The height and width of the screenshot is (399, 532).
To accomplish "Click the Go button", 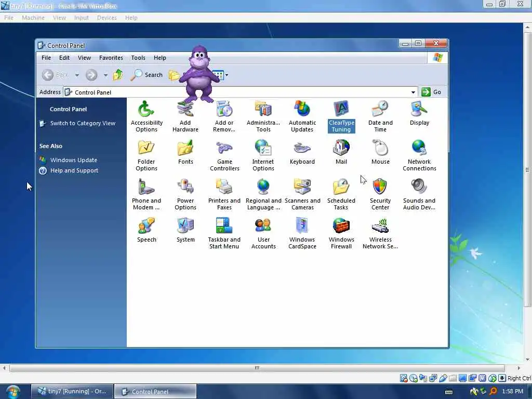I will (x=431, y=92).
